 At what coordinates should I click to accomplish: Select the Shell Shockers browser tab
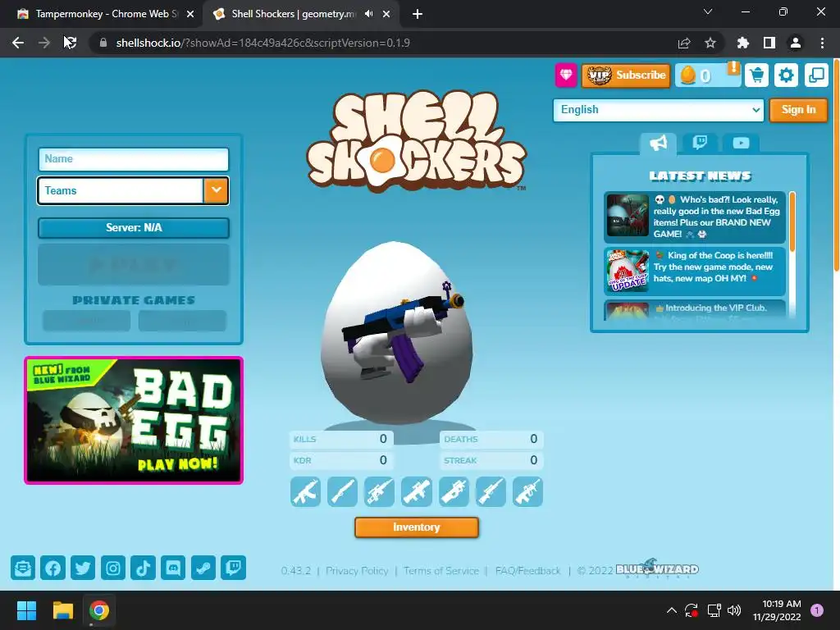pos(292,14)
